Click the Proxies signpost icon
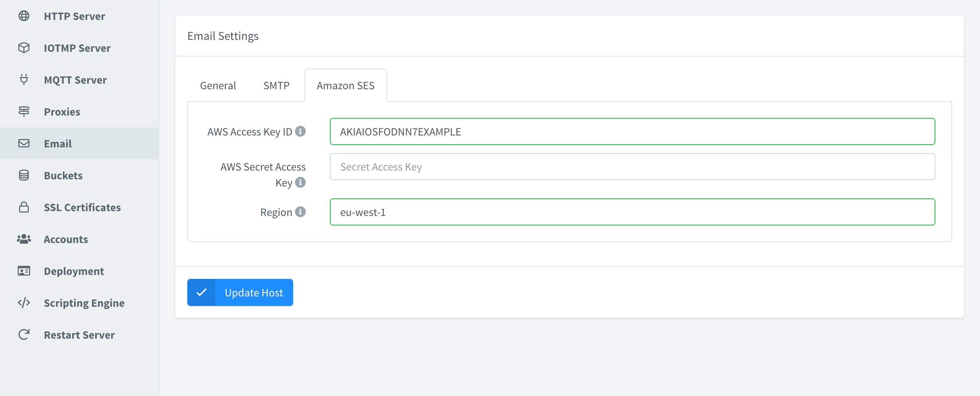 point(24,112)
